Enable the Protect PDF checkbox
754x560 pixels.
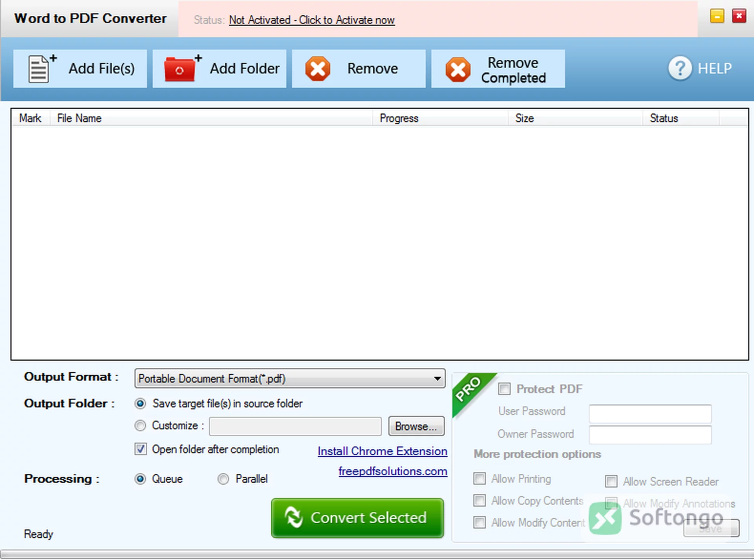pyautogui.click(x=504, y=389)
